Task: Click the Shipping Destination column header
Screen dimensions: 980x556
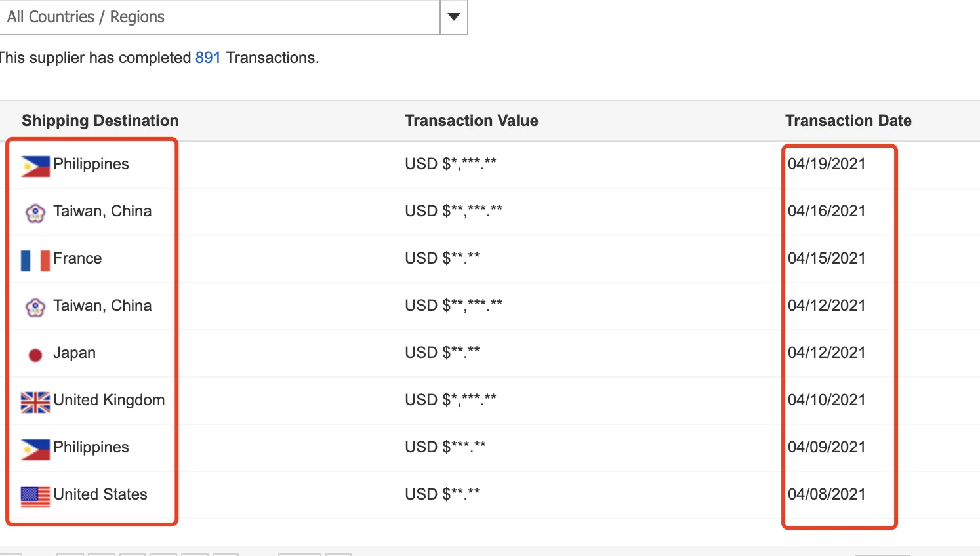Action: coord(100,121)
